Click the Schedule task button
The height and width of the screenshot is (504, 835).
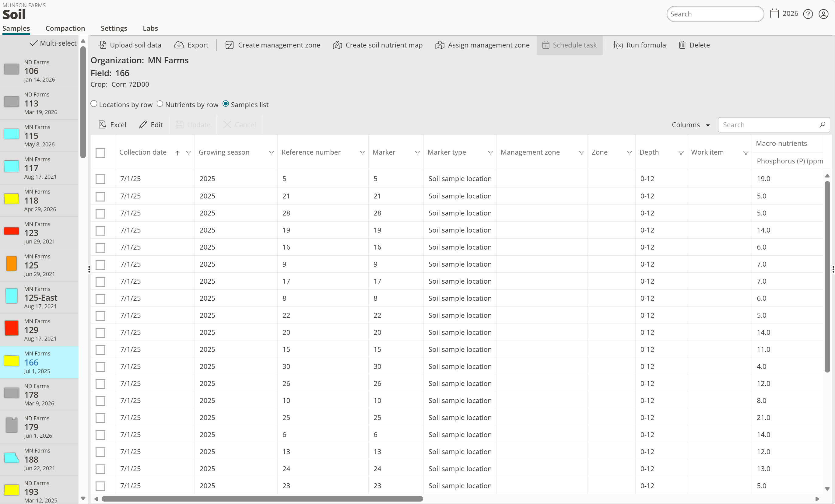pyautogui.click(x=569, y=45)
